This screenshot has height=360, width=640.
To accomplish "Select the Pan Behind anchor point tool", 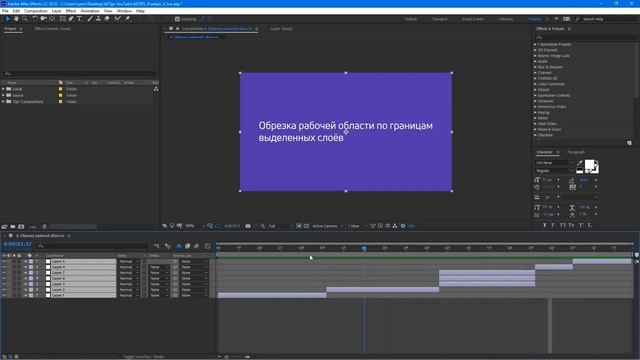I will [x=52, y=19].
